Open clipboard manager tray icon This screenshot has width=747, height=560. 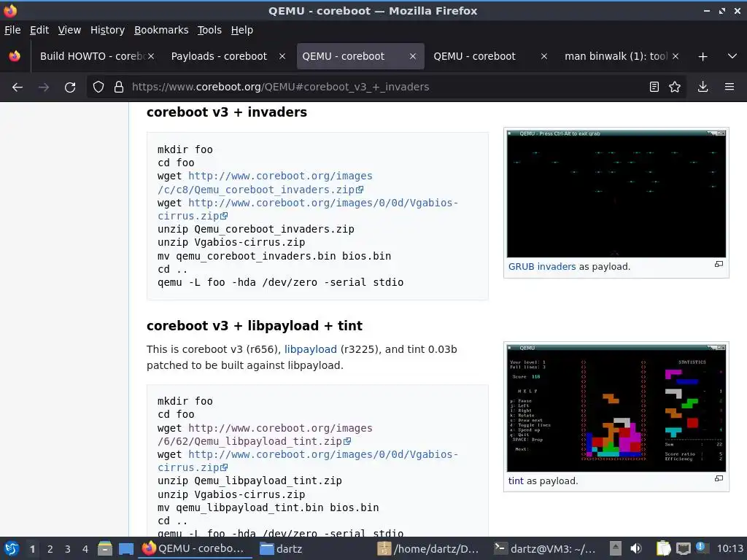tap(664, 549)
